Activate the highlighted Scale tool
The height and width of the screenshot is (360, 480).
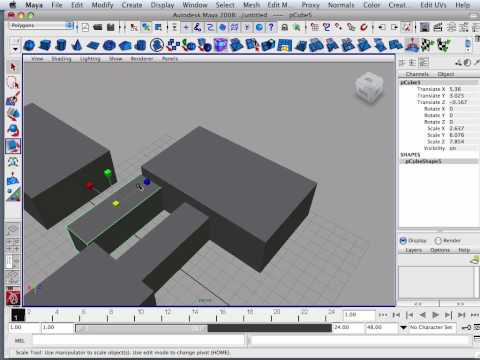(x=13, y=146)
